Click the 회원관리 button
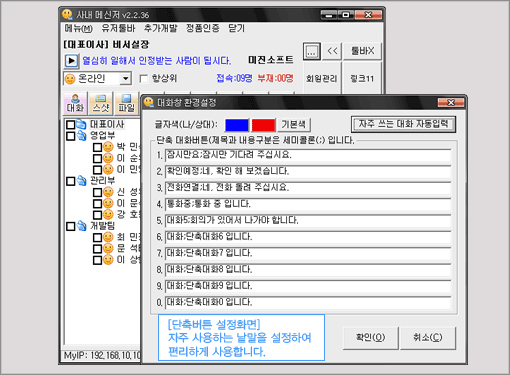Screen dimensions: 510x375 point(322,79)
